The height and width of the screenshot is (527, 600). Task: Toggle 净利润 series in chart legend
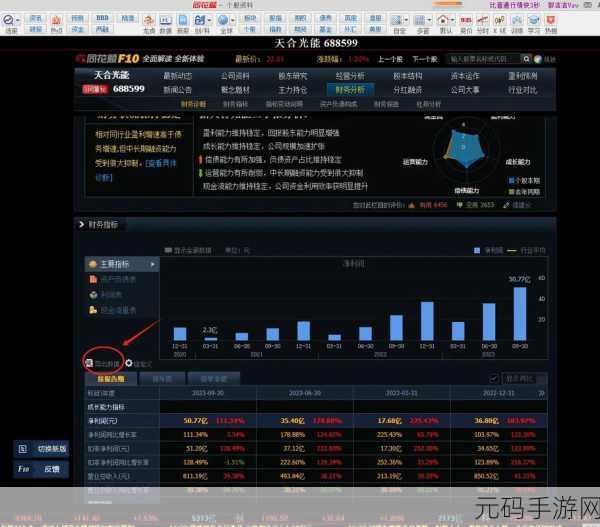477,250
